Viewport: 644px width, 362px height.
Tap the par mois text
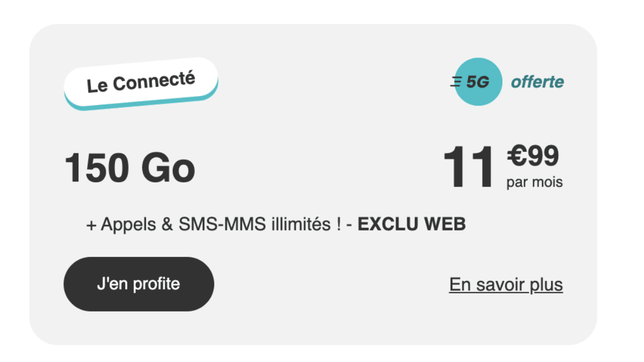pos(534,182)
